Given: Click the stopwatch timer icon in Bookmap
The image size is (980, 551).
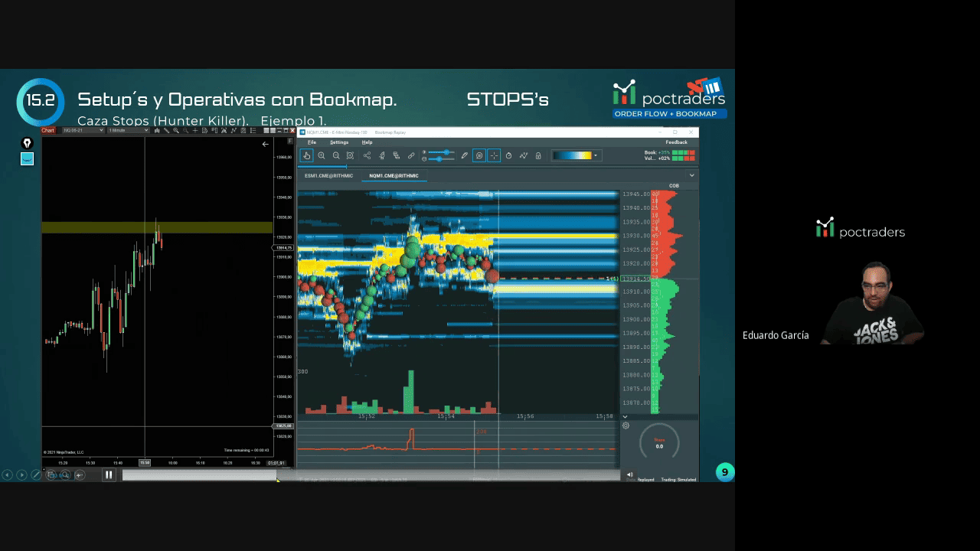Looking at the screenshot, I should pyautogui.click(x=508, y=155).
